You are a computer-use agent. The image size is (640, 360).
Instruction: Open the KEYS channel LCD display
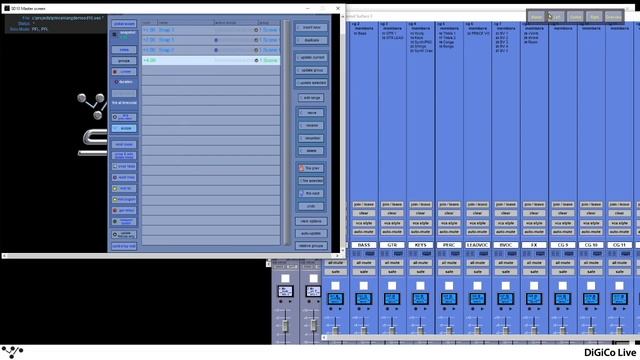point(420,299)
